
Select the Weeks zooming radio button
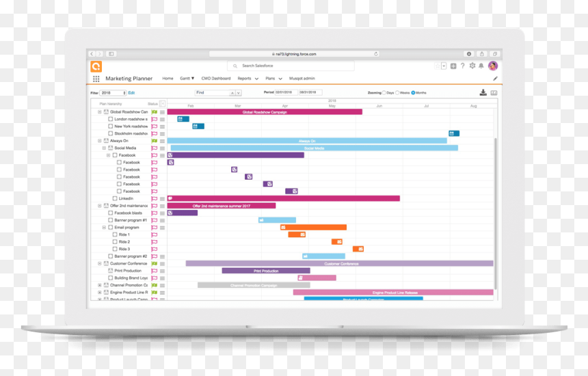(x=397, y=92)
